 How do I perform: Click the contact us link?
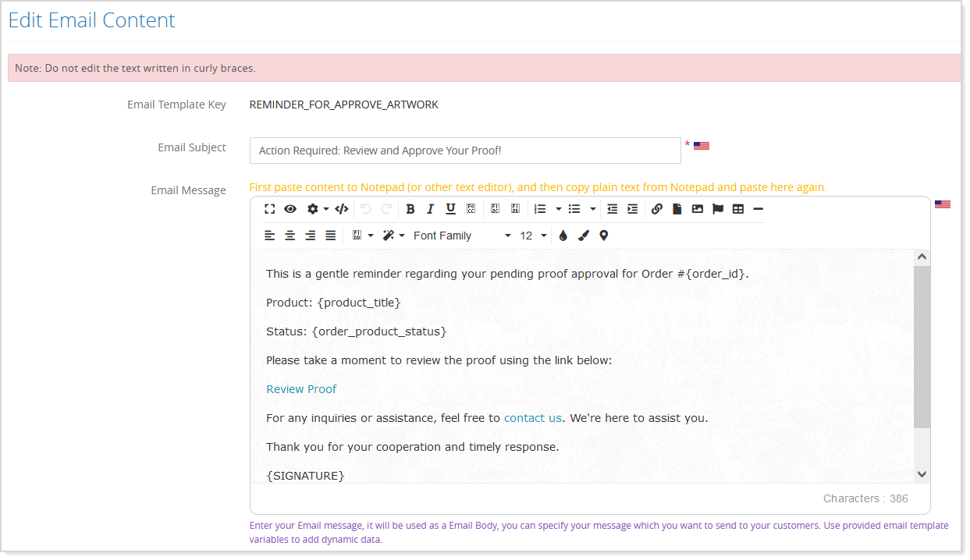pos(532,418)
